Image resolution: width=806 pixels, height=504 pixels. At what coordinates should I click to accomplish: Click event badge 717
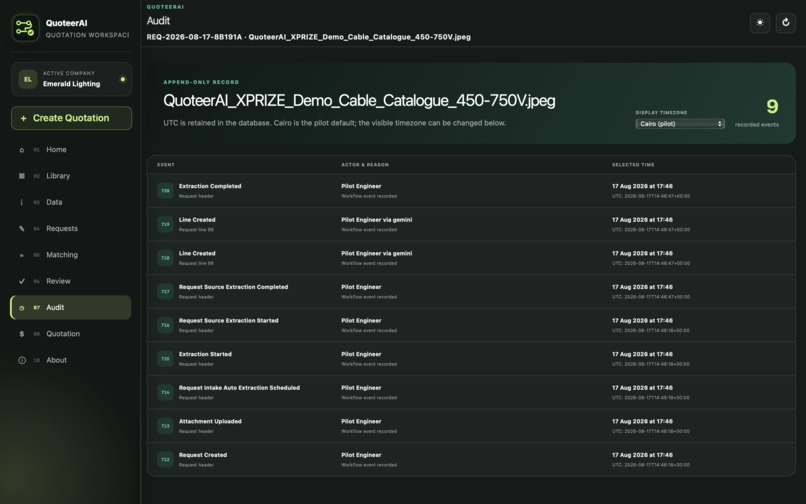(x=165, y=292)
